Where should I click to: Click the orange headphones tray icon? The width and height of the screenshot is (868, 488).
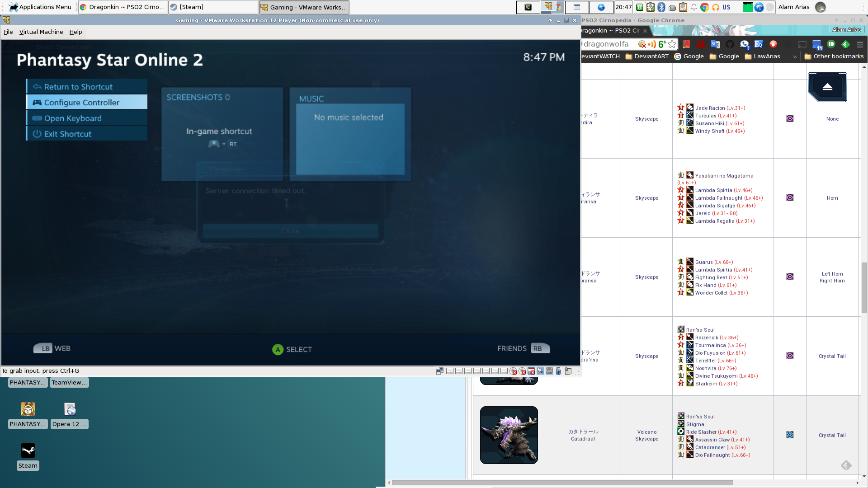pos(716,7)
